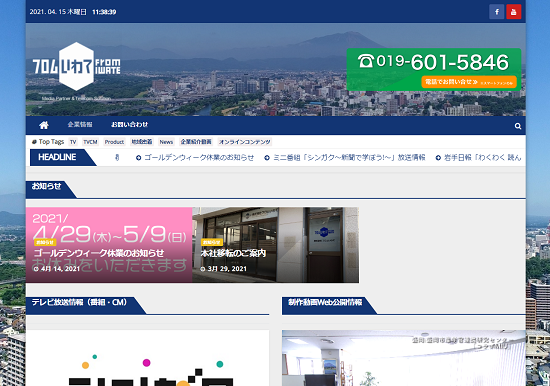Go to home via house icon
This screenshot has height=386, width=550.
(44, 125)
